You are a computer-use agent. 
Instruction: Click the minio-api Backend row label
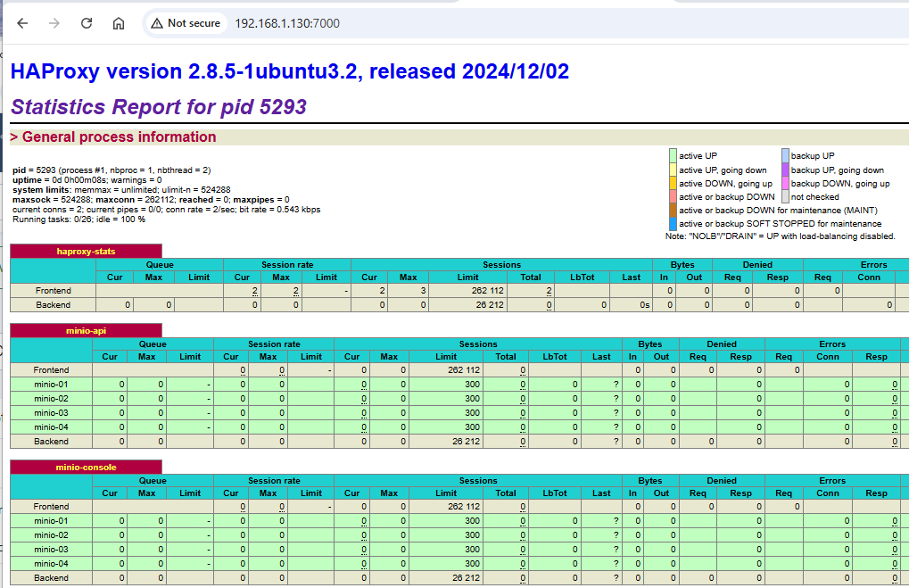point(51,442)
